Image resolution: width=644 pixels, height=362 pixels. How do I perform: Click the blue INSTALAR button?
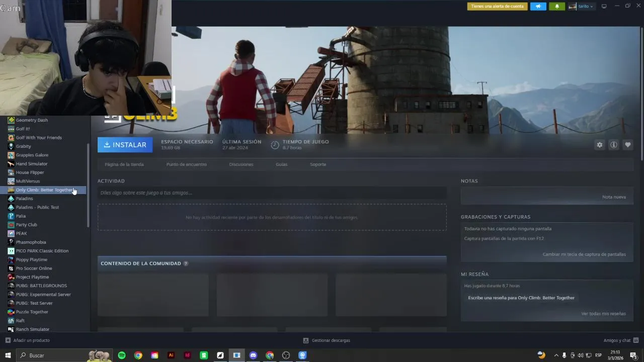[125, 145]
